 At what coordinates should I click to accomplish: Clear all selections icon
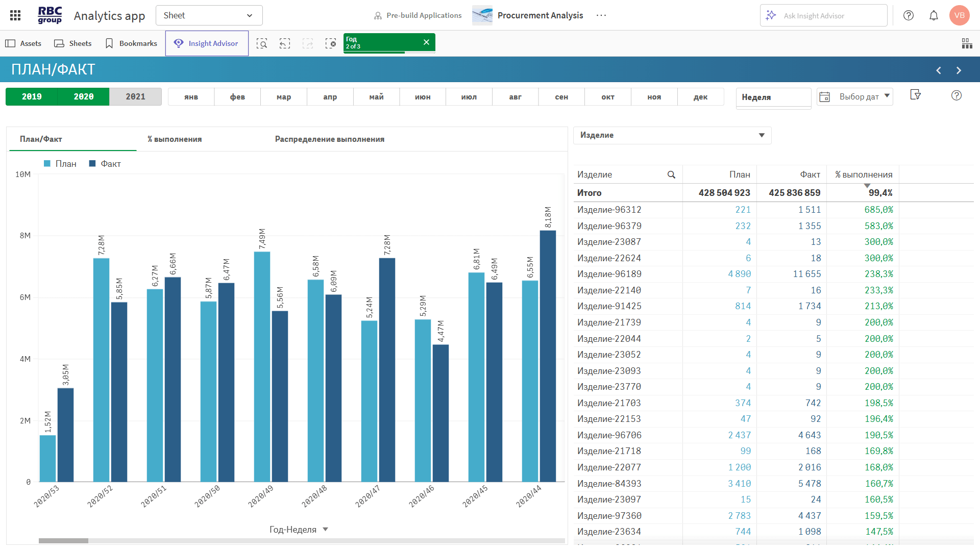[x=331, y=43]
